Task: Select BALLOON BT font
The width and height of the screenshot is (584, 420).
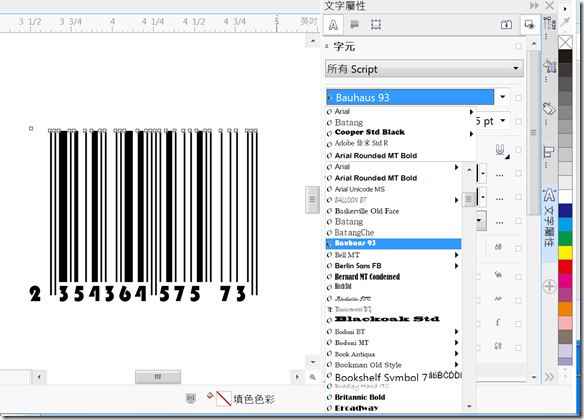Action: pyautogui.click(x=393, y=200)
